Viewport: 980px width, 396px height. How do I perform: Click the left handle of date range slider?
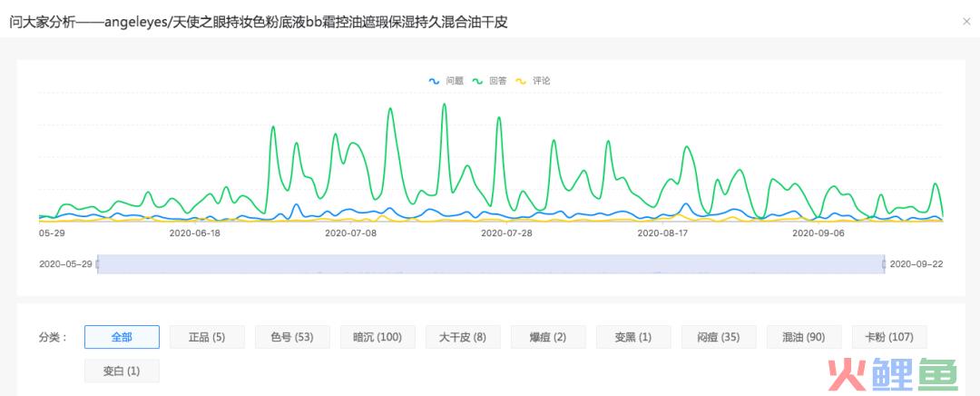point(97,264)
